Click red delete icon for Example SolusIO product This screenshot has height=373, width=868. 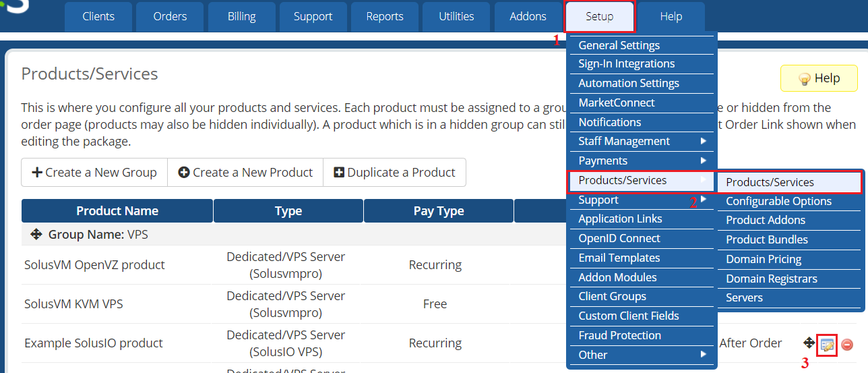pos(847,345)
